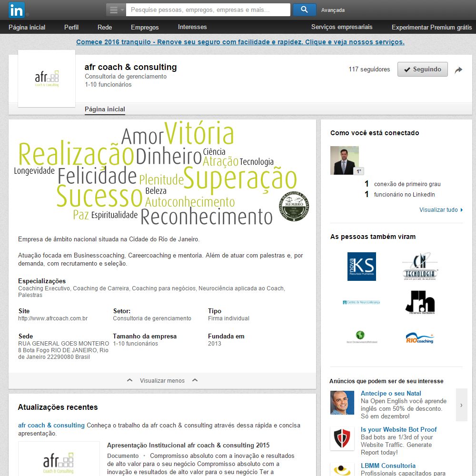Click the LBMM Consultoria ad logo

(x=342, y=469)
